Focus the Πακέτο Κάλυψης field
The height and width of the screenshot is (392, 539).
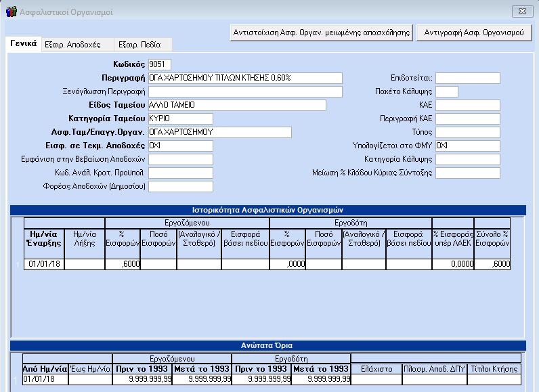[447, 91]
